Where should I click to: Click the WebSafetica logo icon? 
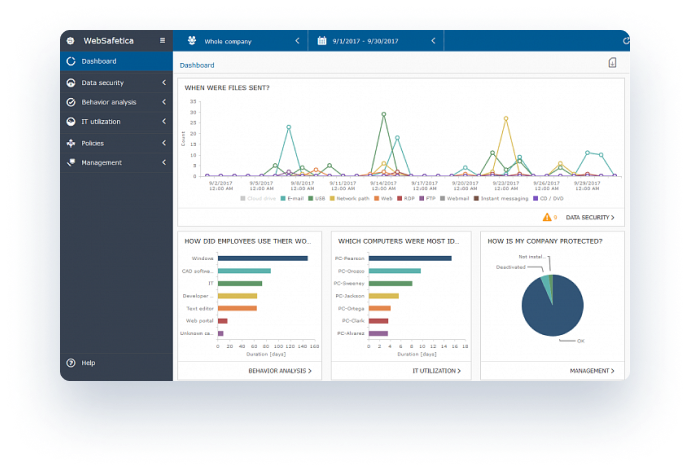[x=70, y=41]
